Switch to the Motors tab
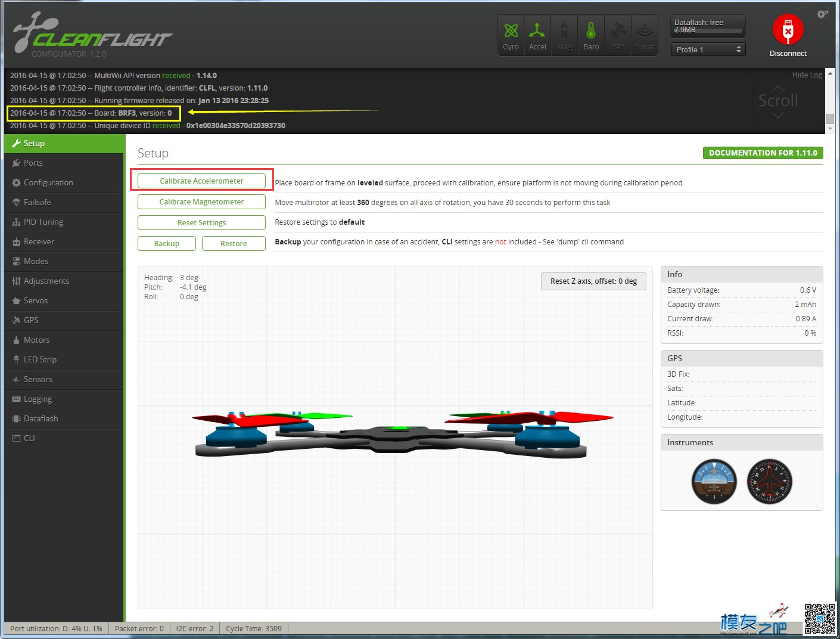This screenshot has width=840, height=639. [x=64, y=340]
